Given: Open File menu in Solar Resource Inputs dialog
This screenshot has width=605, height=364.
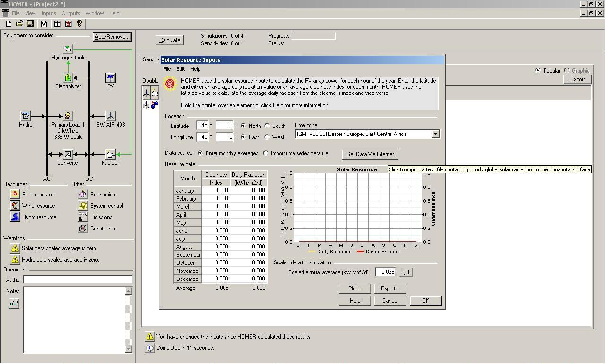Looking at the screenshot, I should 167,69.
